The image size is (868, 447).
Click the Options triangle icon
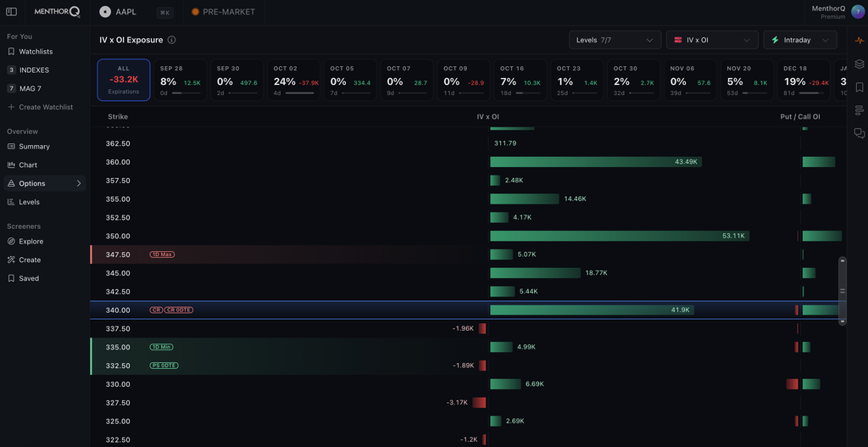11,183
